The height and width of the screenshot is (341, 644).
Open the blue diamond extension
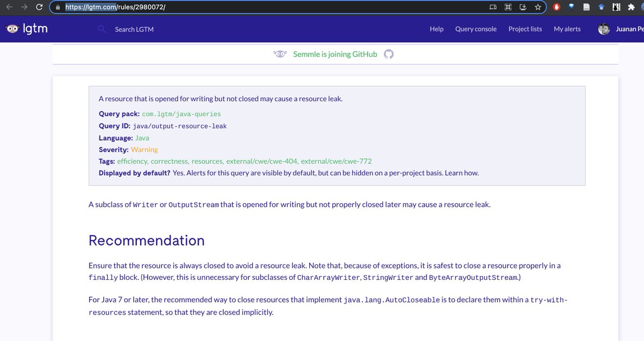click(x=572, y=7)
